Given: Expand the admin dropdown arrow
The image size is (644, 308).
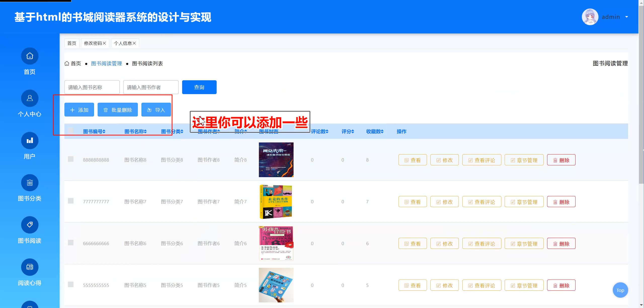Looking at the screenshot, I should tap(627, 17).
